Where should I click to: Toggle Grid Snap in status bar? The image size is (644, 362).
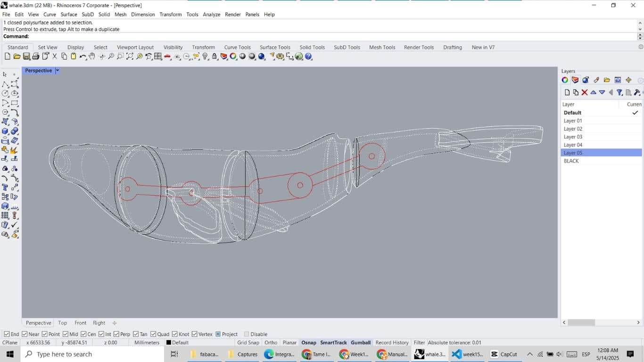(248, 343)
